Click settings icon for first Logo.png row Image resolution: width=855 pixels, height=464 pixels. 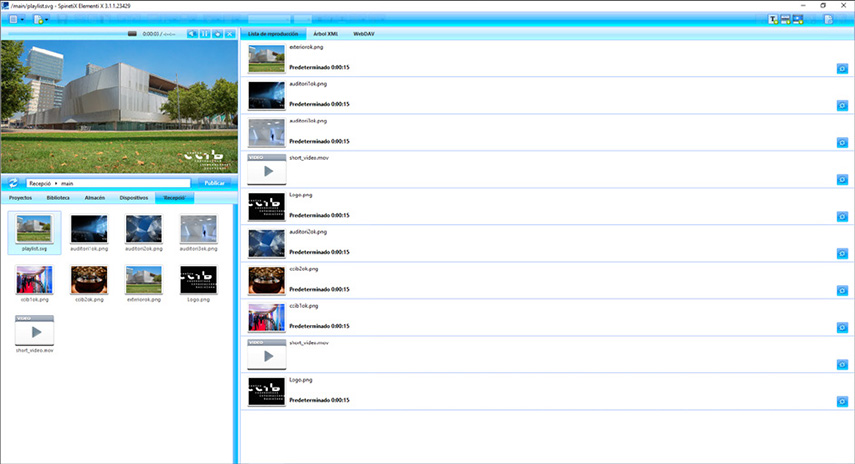pyautogui.click(x=842, y=216)
